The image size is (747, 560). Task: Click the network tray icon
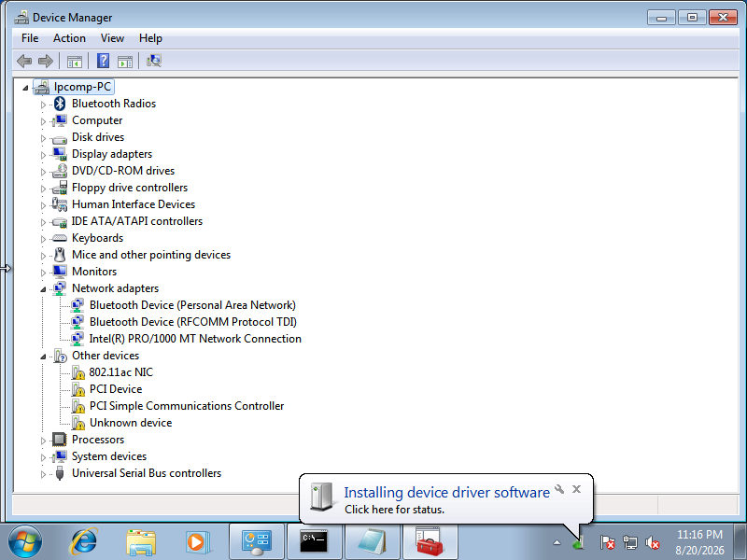[629, 542]
